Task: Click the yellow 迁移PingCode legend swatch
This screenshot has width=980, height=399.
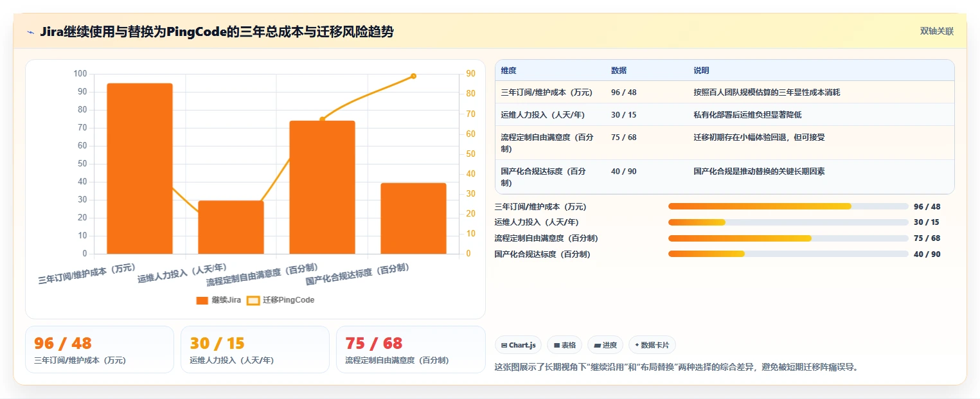Action: [254, 300]
